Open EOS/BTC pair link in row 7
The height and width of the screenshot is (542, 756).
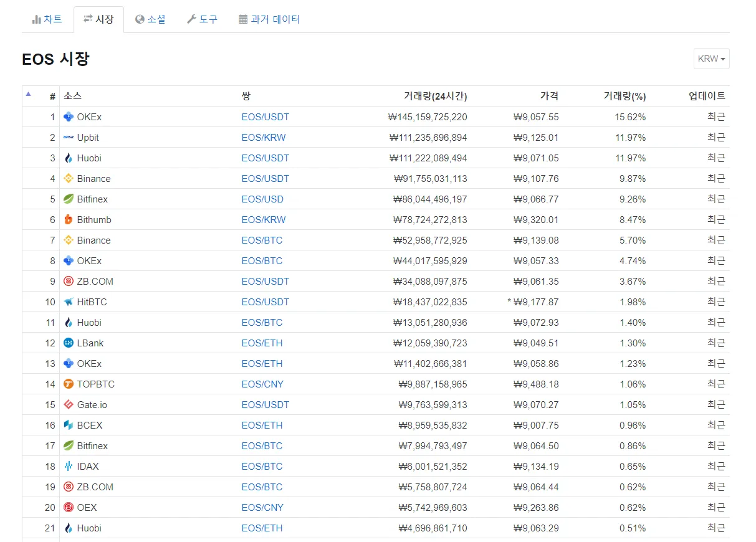(x=262, y=240)
